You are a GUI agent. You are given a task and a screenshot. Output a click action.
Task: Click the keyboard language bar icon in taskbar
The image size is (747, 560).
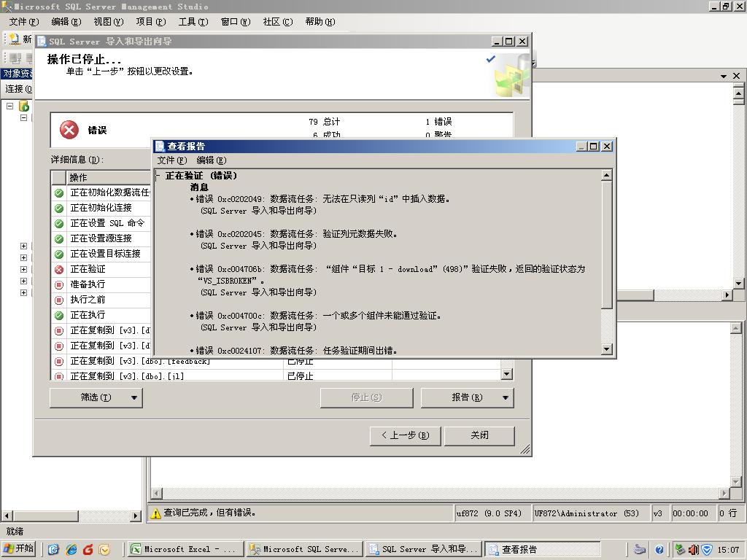click(x=639, y=550)
